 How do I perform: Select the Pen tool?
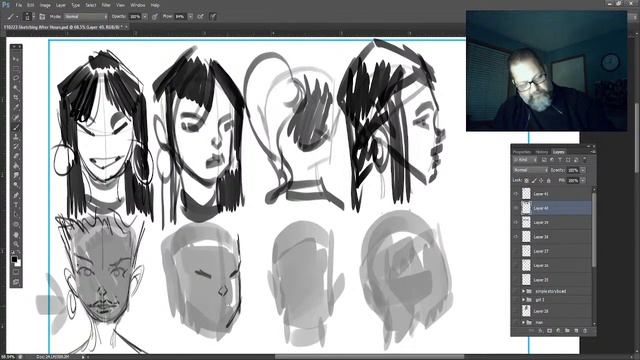coord(16,196)
